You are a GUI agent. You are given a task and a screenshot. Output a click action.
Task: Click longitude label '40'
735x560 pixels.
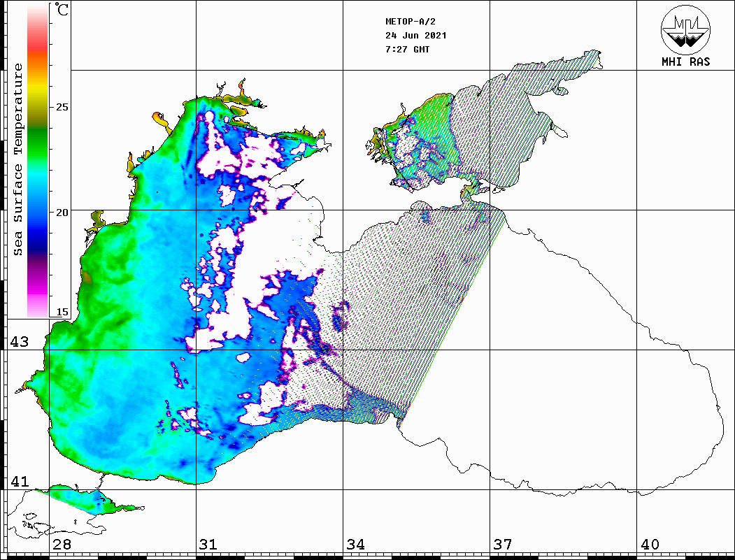649,545
